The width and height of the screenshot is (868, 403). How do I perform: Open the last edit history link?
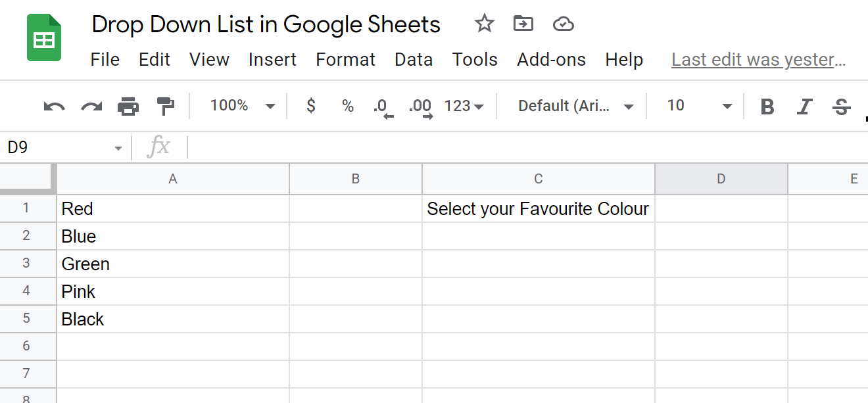click(758, 59)
